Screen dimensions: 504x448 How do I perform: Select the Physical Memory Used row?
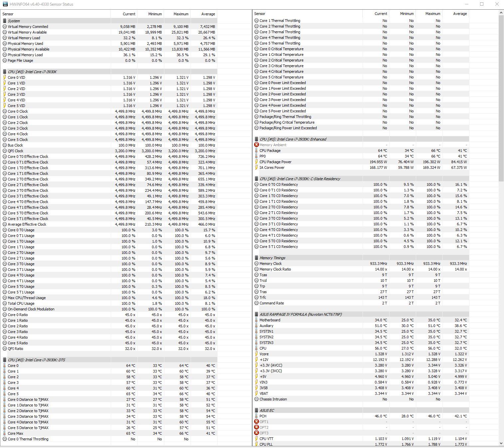coord(109,44)
